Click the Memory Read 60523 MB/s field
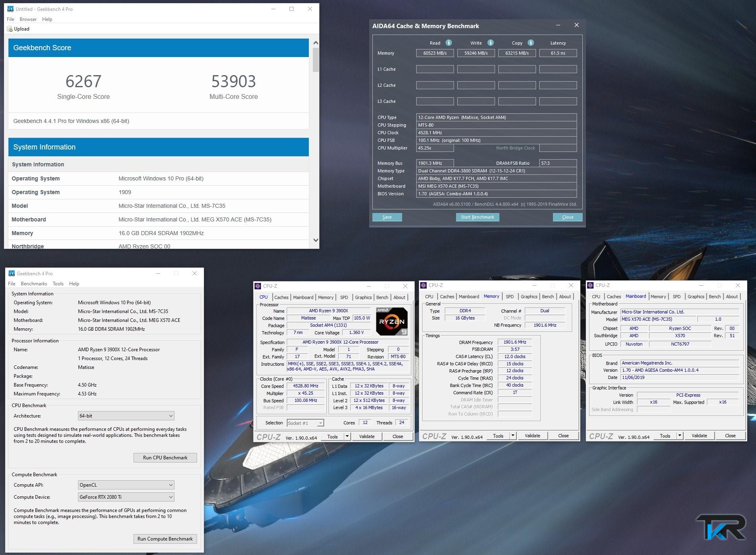 point(435,53)
